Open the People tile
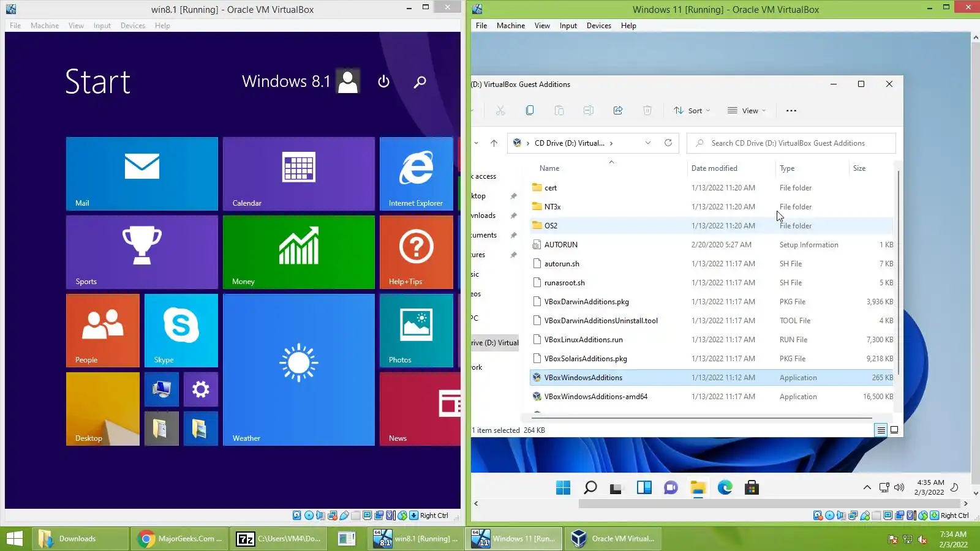 (x=103, y=331)
